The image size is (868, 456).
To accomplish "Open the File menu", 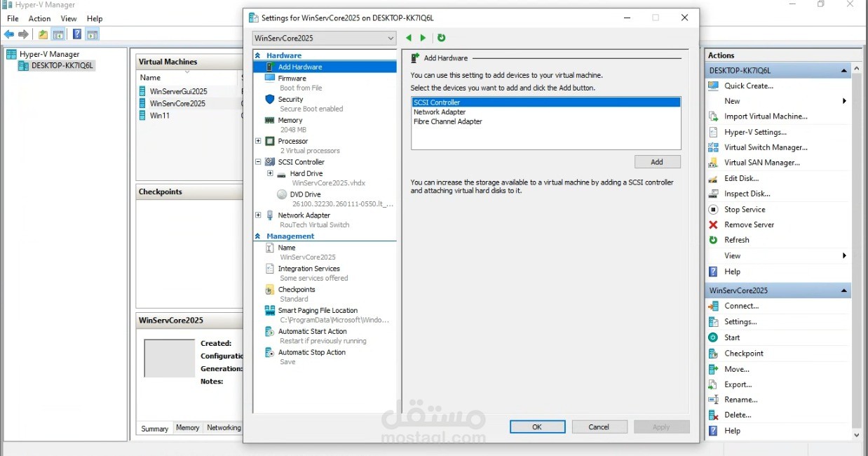I will (13, 19).
